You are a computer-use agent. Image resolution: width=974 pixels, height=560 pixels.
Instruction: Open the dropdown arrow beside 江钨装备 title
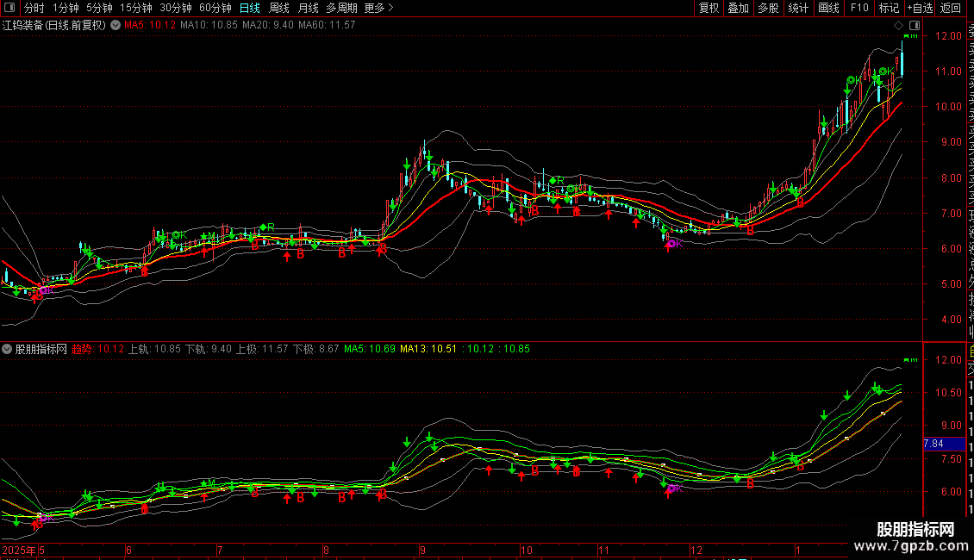tap(115, 25)
